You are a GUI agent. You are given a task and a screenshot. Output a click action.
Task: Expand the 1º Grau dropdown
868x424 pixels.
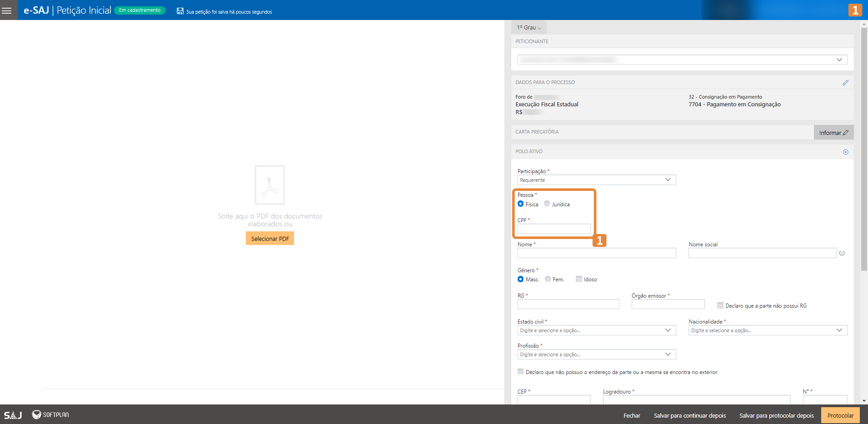pyautogui.click(x=529, y=28)
